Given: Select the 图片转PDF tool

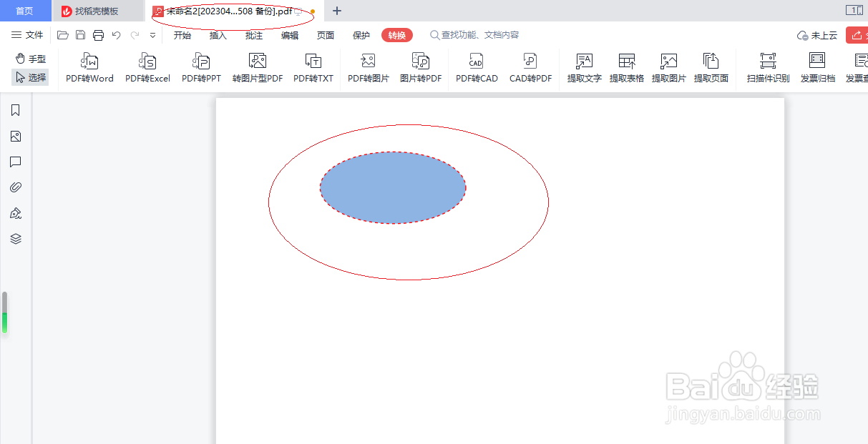Looking at the screenshot, I should (421, 68).
